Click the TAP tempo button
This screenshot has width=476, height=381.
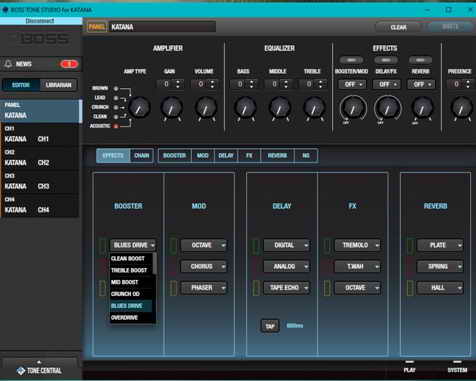(x=270, y=326)
